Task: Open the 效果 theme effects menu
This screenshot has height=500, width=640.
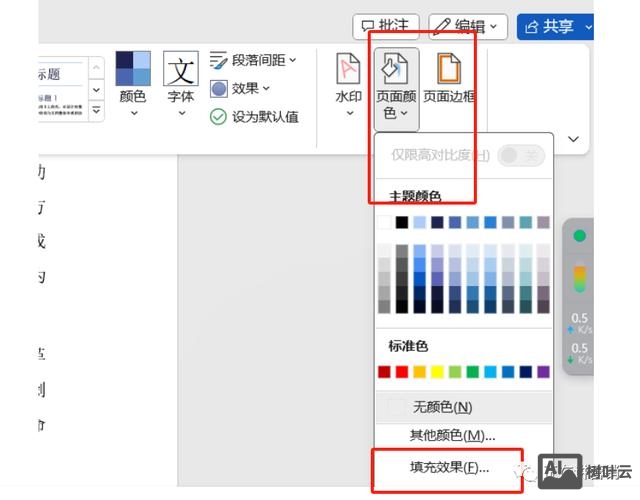Action: coord(240,89)
